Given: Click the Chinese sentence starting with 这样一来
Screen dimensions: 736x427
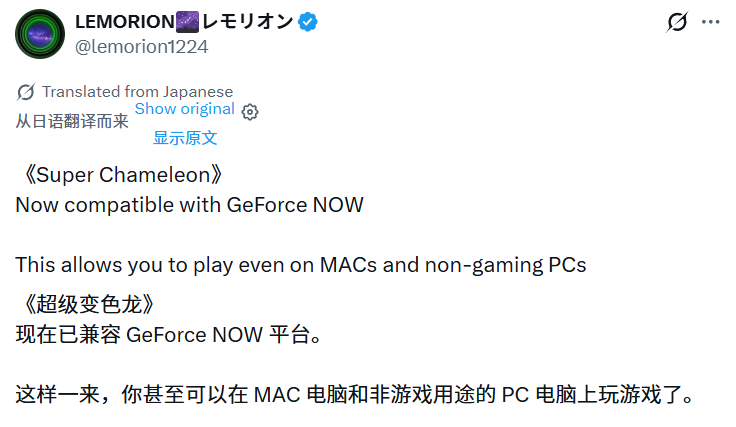Looking at the screenshot, I should pos(355,395).
